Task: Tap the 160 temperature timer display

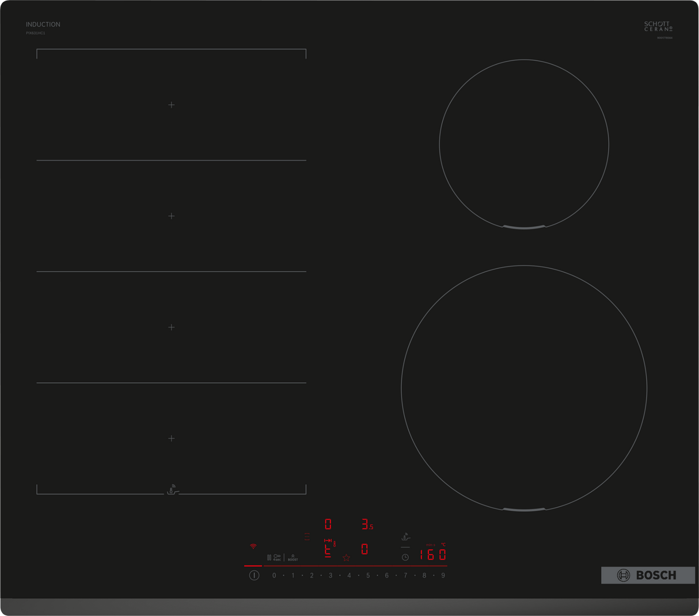Action: tap(432, 555)
